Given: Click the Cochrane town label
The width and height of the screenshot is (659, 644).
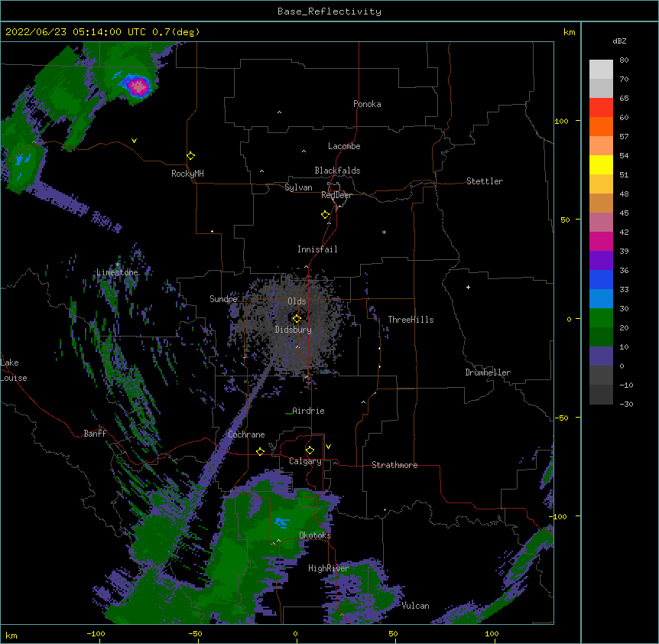Looking at the screenshot, I should coord(246,434).
